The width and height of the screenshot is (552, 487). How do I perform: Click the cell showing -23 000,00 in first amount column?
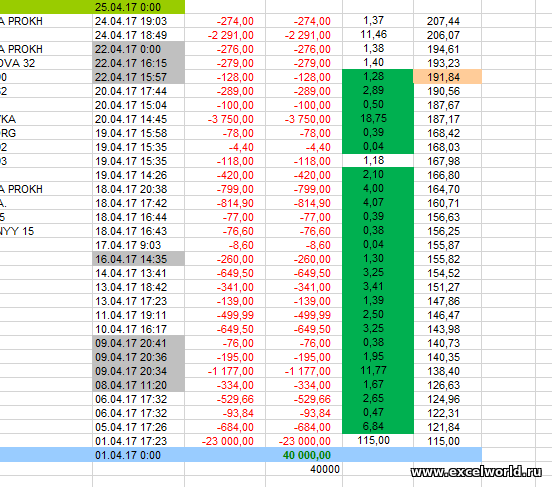225,441
